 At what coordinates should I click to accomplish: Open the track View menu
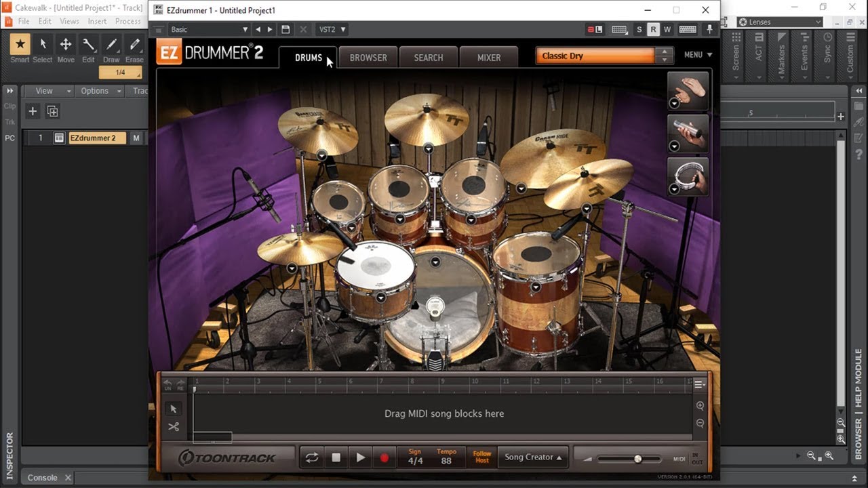pyautogui.click(x=48, y=91)
